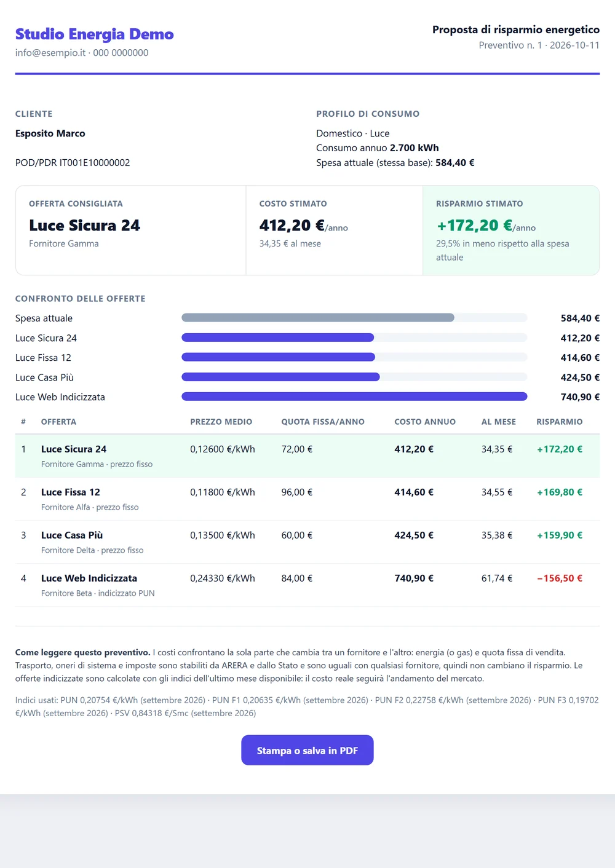Click the negative −156,50 € savings value
The height and width of the screenshot is (868, 615).
coord(560,578)
